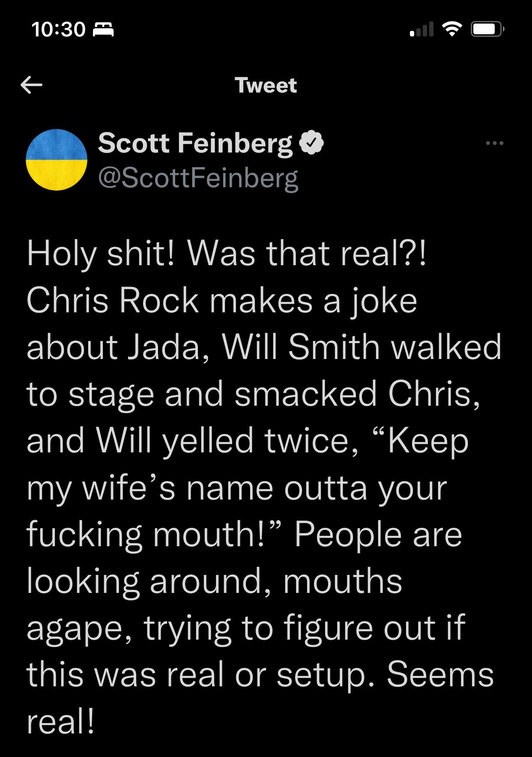Viewport: 532px width, 757px height.
Task: Tap the Tweet header title
Action: [266, 85]
